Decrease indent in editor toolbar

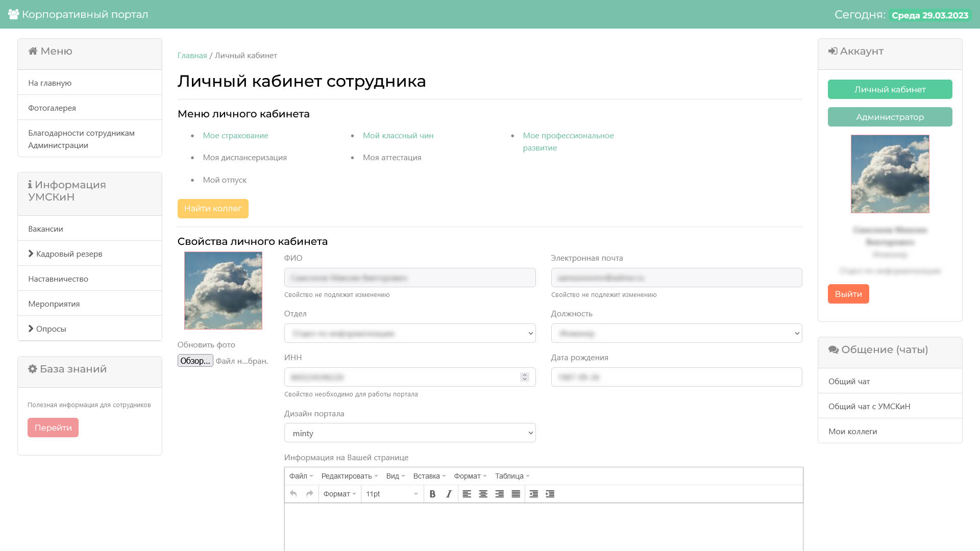(533, 494)
